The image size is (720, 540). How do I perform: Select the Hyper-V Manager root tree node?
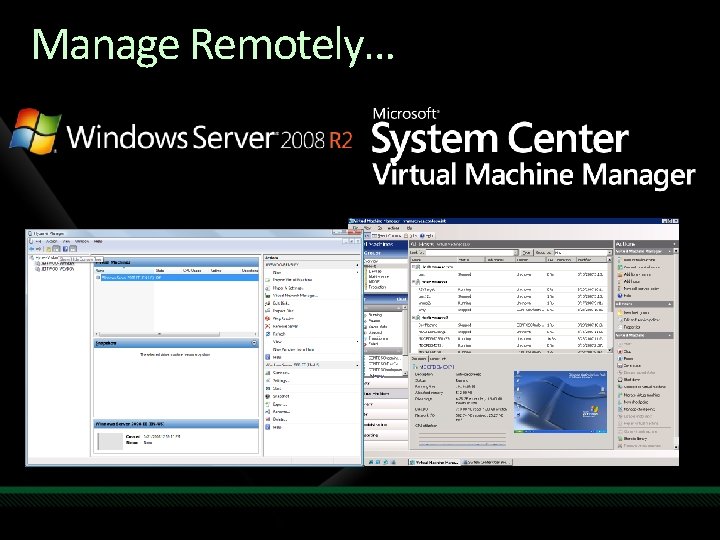[x=45, y=258]
